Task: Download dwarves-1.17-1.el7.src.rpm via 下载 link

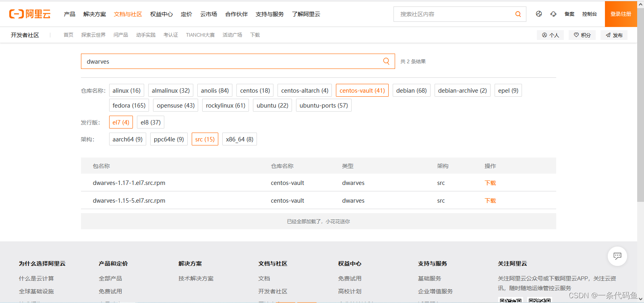Action: coord(490,183)
